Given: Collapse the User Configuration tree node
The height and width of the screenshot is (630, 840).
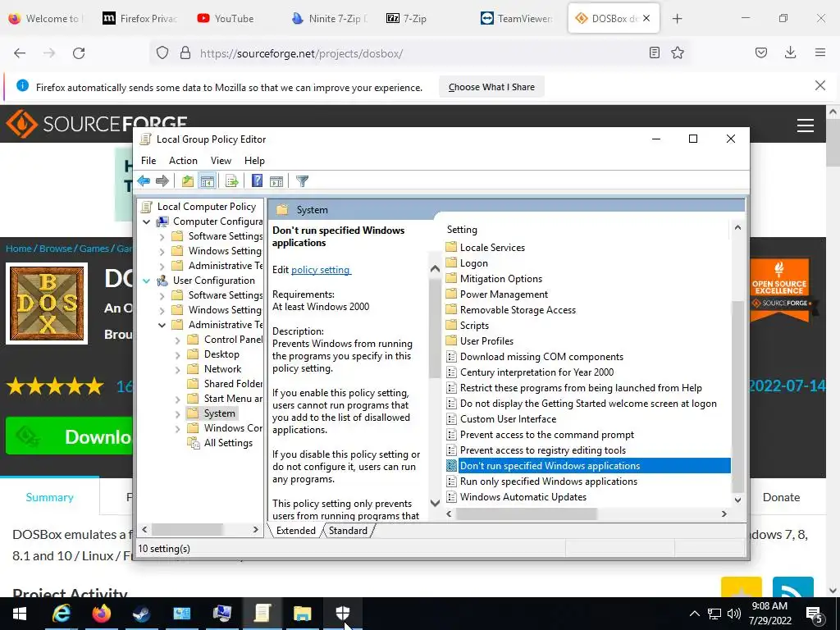Looking at the screenshot, I should [x=146, y=281].
